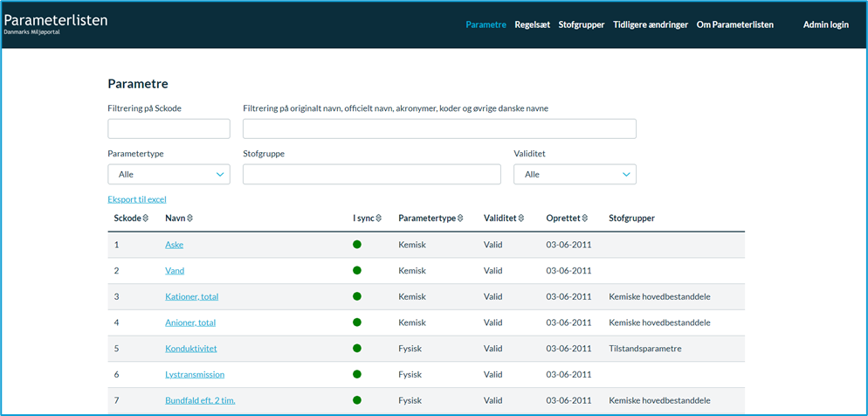This screenshot has width=868, height=416.
Task: Open the Anioner, total link
Action: [190, 322]
